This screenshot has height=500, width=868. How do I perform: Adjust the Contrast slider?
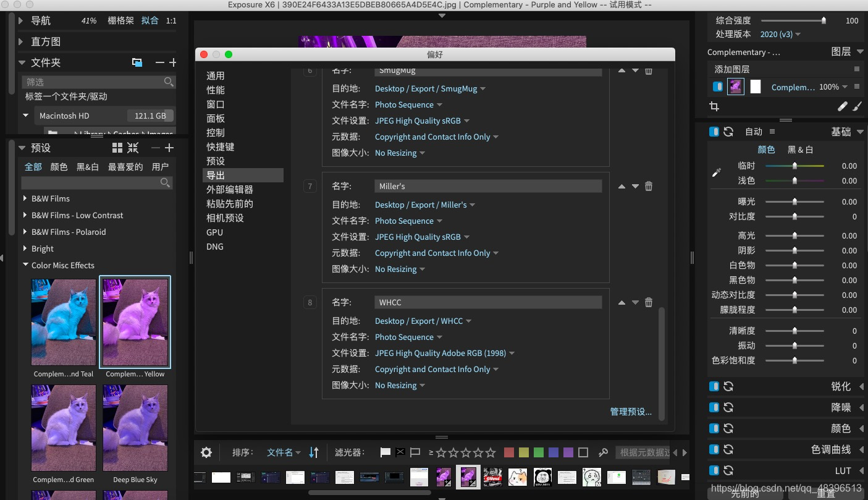tap(794, 216)
